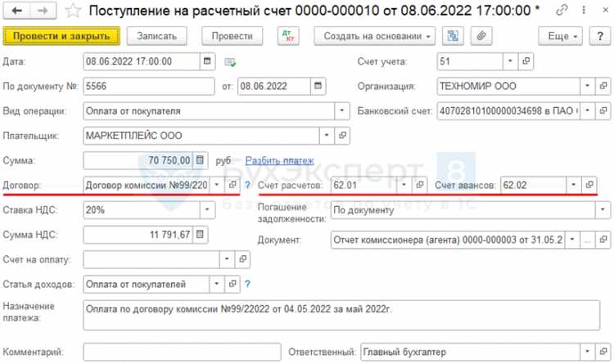Expand the Счет расчетов dropdown
This screenshot has height=364, width=614.
[404, 185]
